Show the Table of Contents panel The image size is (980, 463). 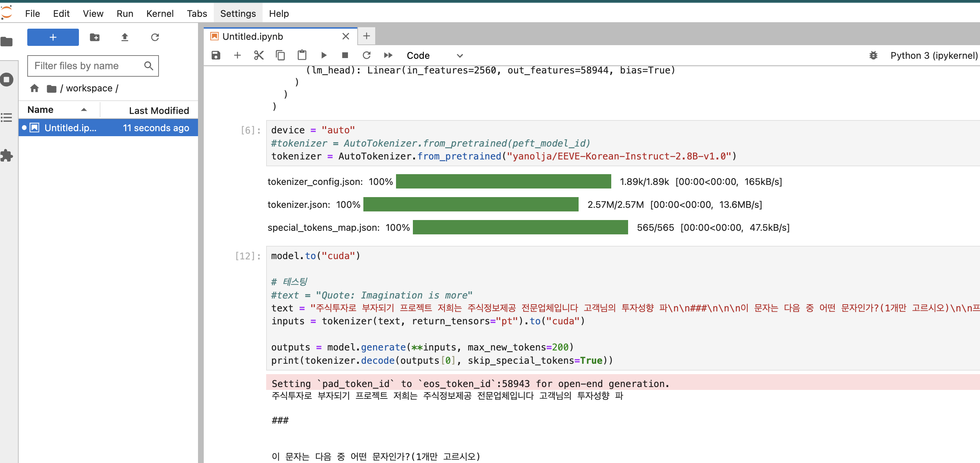point(7,118)
